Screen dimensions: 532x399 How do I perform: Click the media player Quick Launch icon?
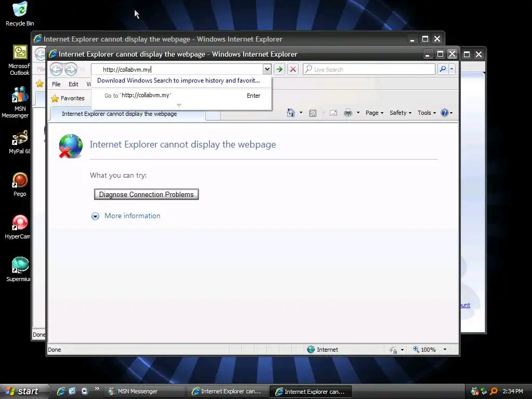coord(84,391)
